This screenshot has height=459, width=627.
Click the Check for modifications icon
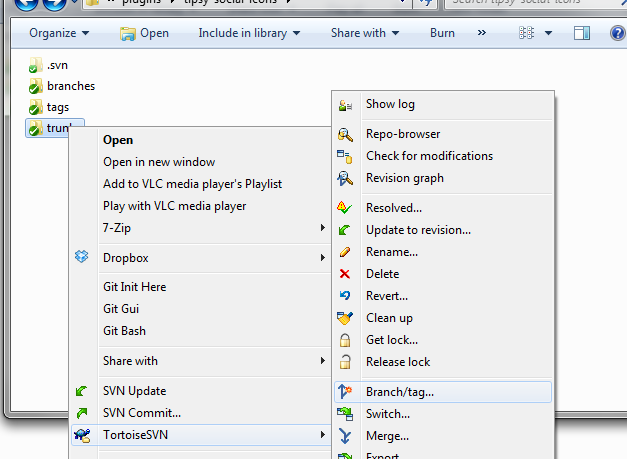[x=344, y=157]
